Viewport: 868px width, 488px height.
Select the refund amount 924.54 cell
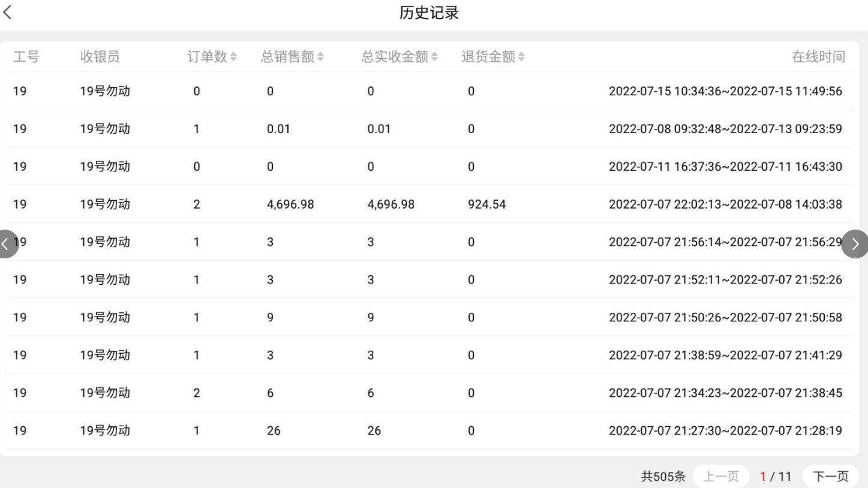[x=486, y=204]
